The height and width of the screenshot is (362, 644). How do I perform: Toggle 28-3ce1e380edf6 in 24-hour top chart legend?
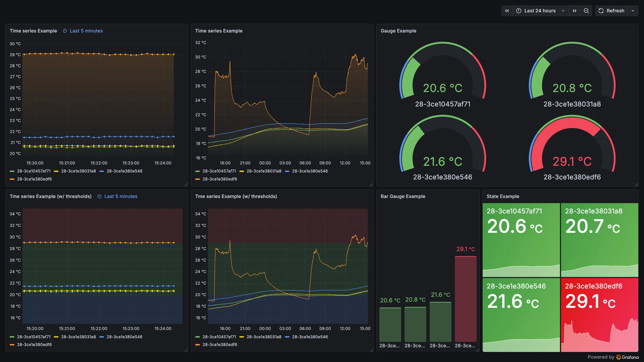(220, 179)
